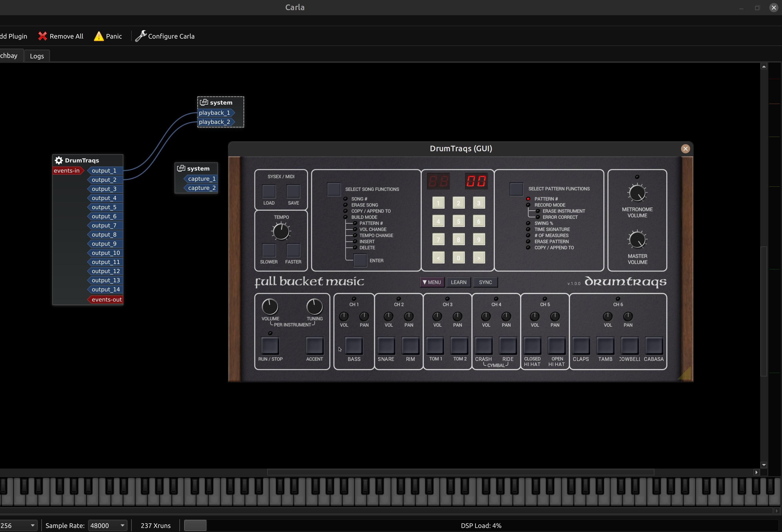This screenshot has width=782, height=532.
Task: Click the TEMPO knob
Action: [281, 231]
